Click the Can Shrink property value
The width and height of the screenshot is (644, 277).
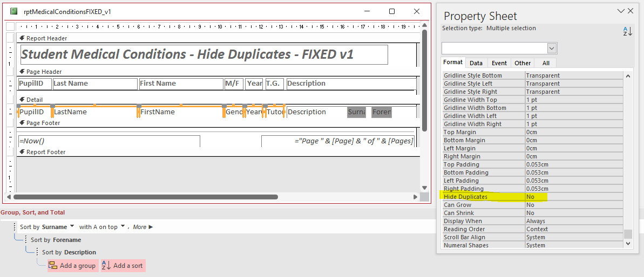click(574, 213)
